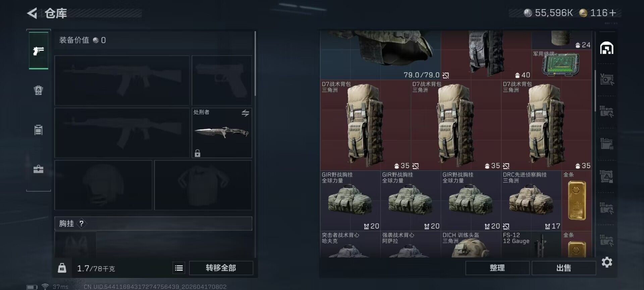Open the chest rig sidebar icon
Viewport: 644px width, 290px height.
coord(39,130)
